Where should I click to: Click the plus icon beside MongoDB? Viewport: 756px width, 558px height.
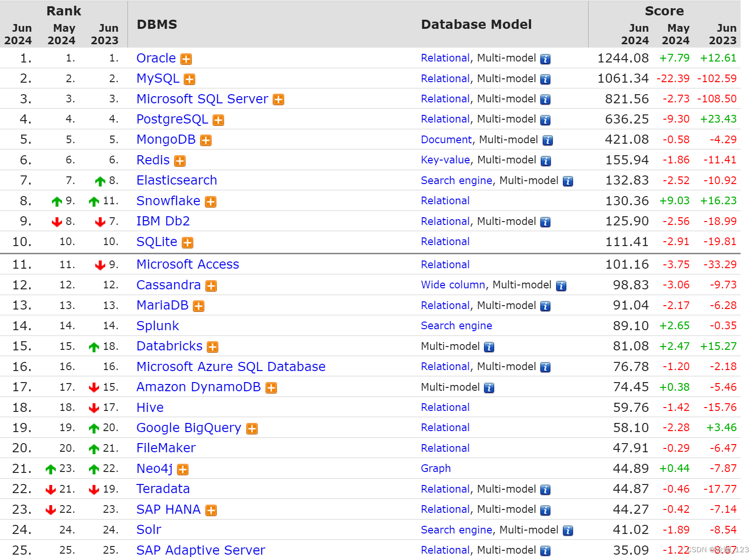click(206, 140)
